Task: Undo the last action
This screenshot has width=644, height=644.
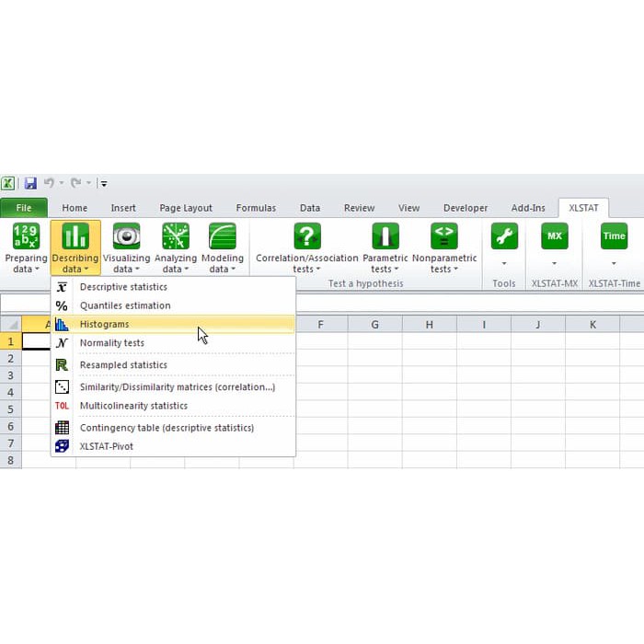Action: pos(49,182)
